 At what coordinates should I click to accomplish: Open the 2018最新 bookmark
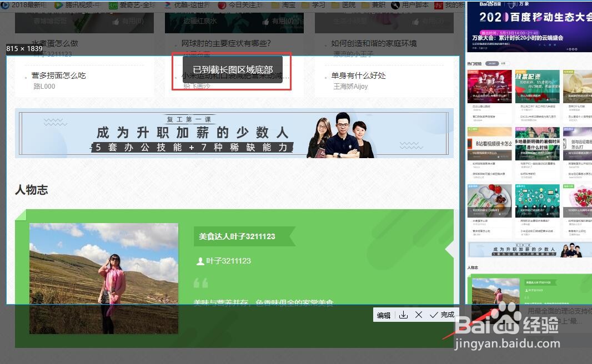[x=24, y=5]
